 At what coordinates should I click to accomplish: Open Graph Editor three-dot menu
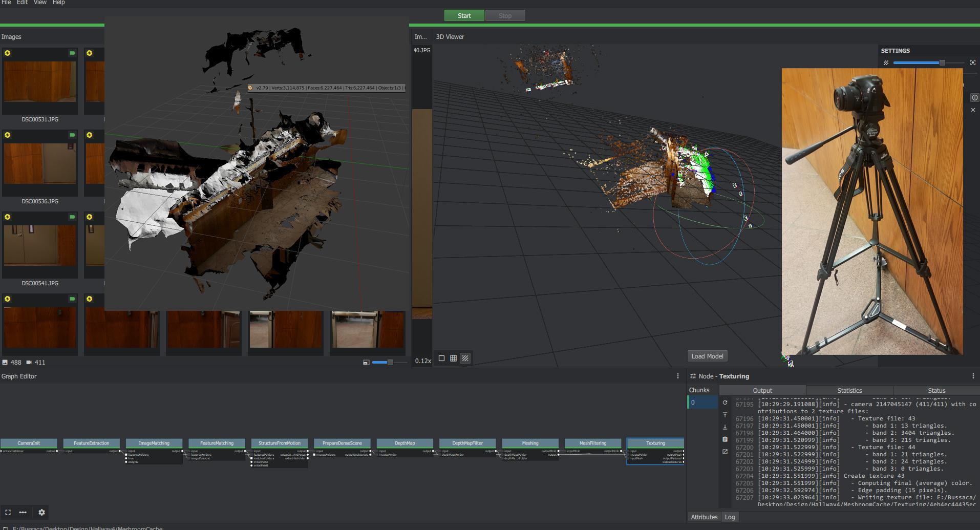(678, 376)
